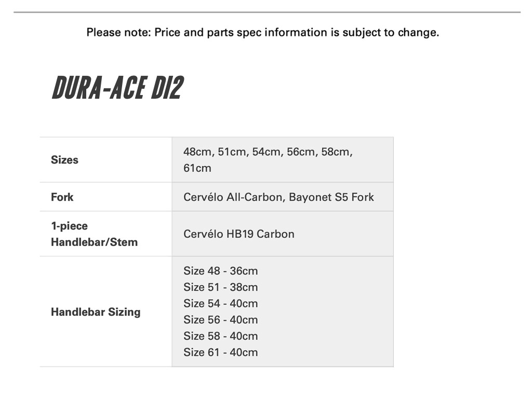Click the price and parts spec notice
This screenshot has height=399, width=532.
click(x=262, y=33)
